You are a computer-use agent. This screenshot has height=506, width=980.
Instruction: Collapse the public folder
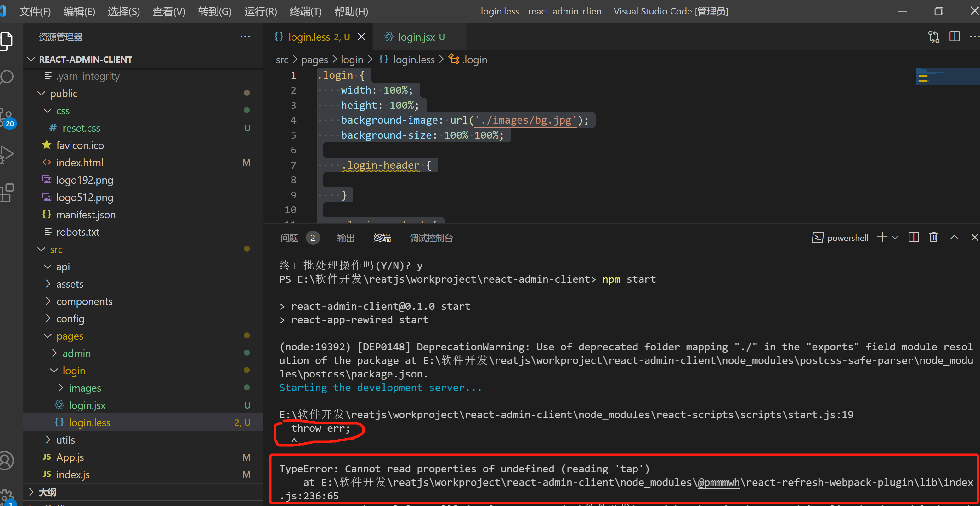[x=64, y=93]
